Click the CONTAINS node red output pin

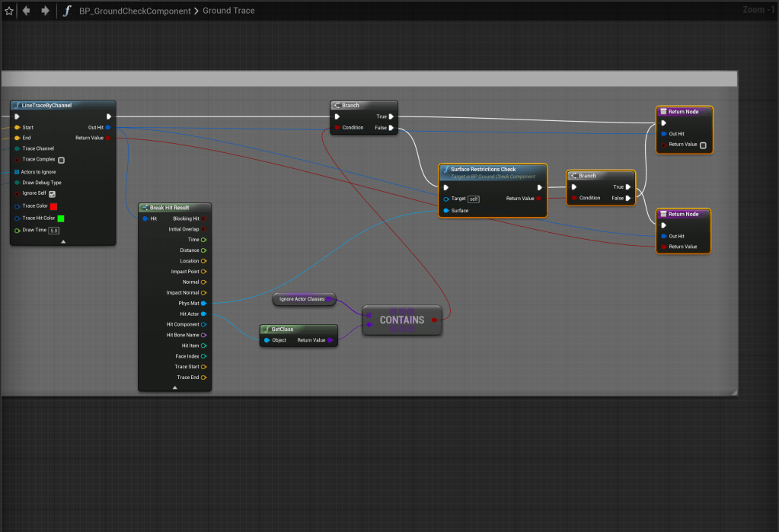(x=434, y=320)
